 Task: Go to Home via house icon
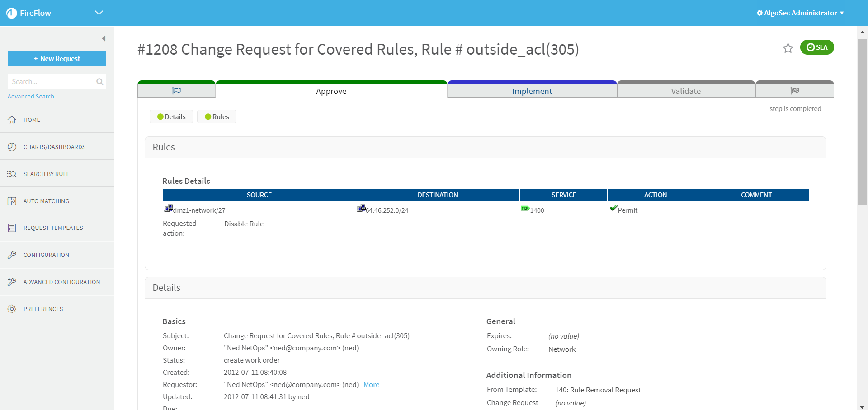[x=12, y=120]
